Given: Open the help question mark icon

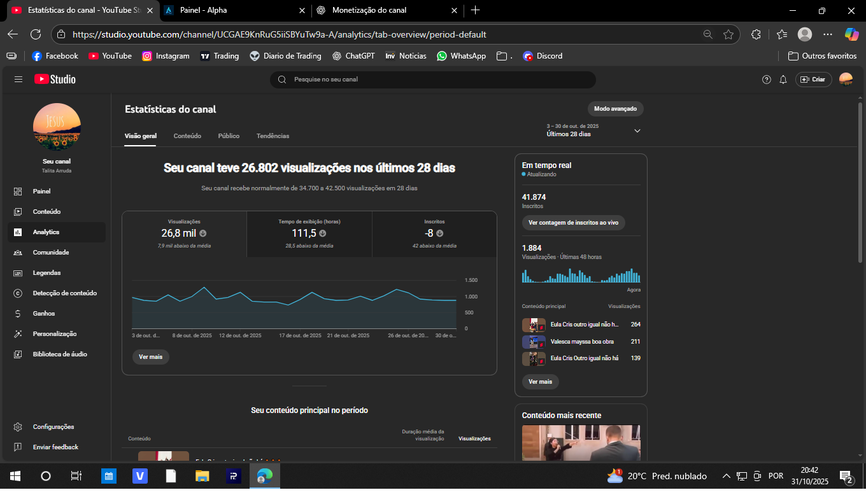Looking at the screenshot, I should click(x=767, y=80).
